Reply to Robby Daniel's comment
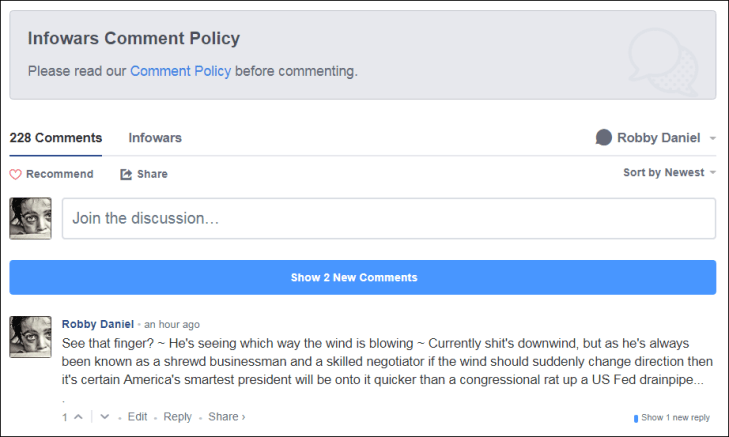Viewport: 729px width, 437px height. pos(178,417)
